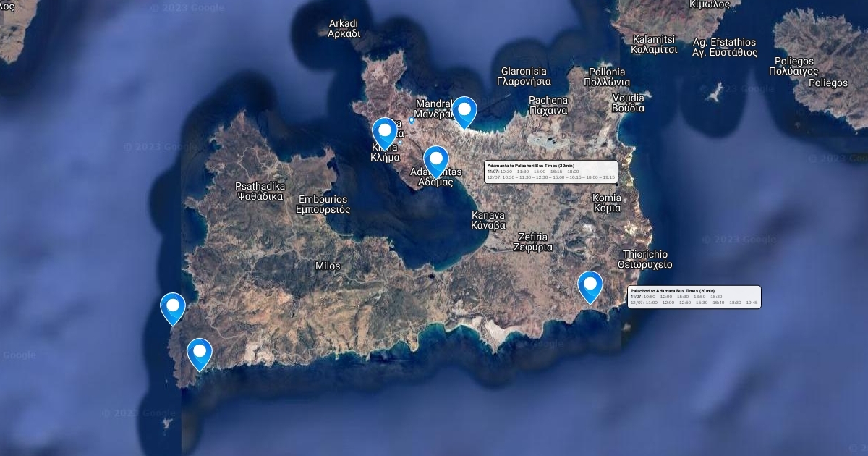This screenshot has height=456, width=868.
Task: Click the Glaronisia label
Action: click(x=523, y=76)
